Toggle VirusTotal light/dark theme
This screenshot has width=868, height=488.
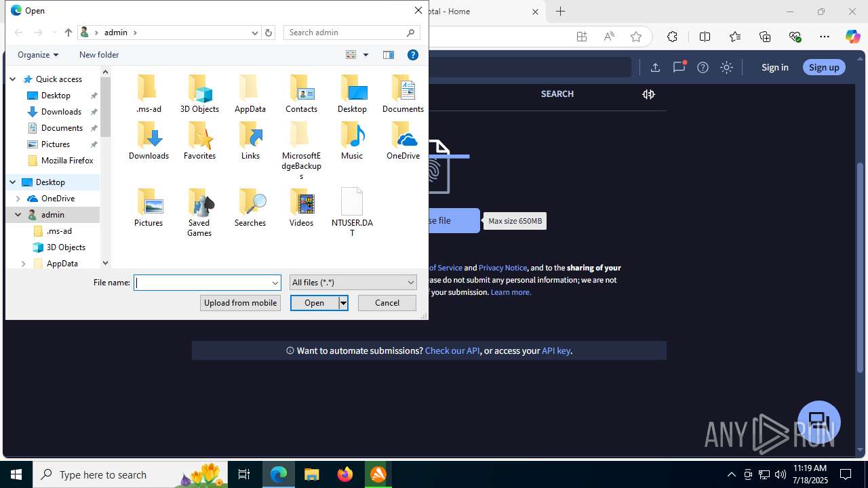click(726, 67)
